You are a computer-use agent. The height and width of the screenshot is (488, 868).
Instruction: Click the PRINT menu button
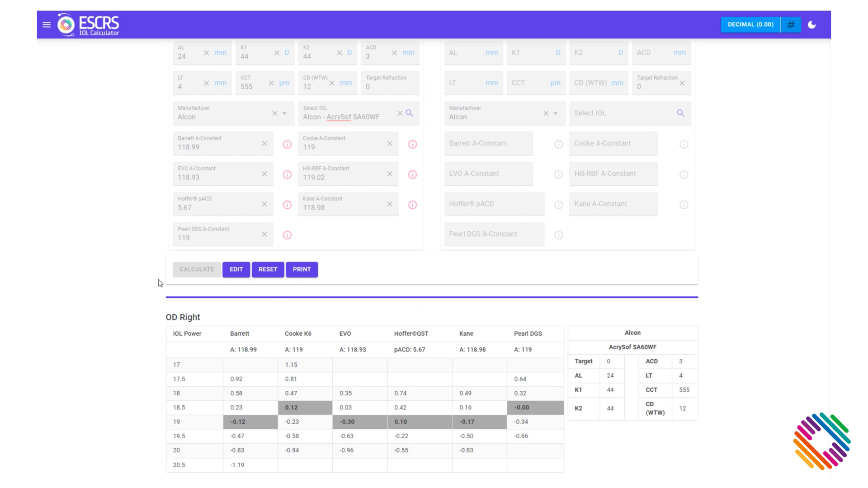click(302, 269)
